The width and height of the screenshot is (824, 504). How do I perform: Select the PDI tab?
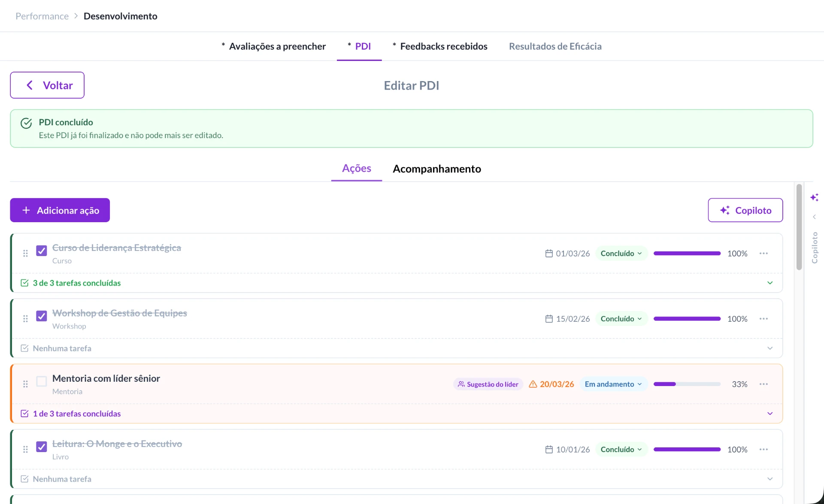coord(359,46)
